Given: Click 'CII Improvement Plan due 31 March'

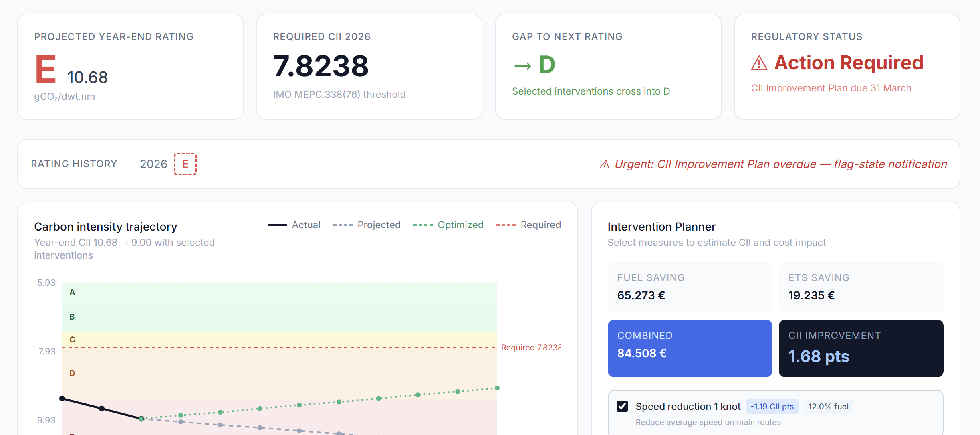Looking at the screenshot, I should [831, 88].
